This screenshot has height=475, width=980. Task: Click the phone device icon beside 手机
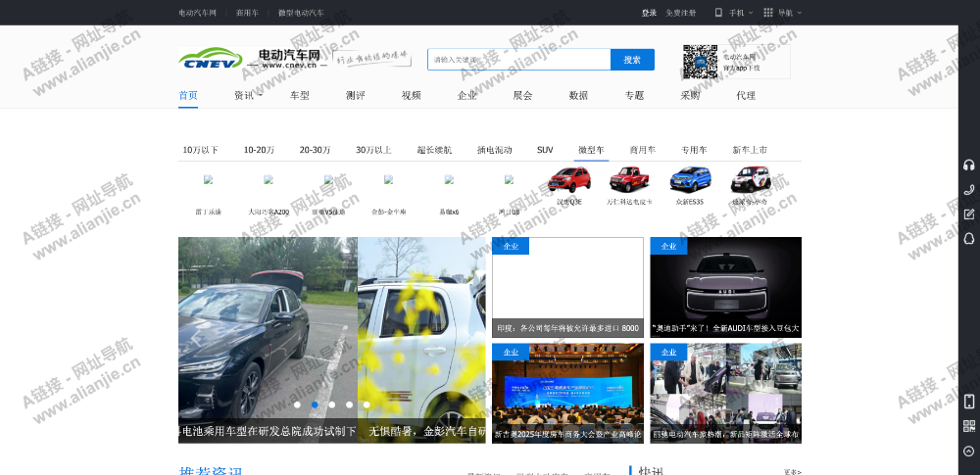718,13
